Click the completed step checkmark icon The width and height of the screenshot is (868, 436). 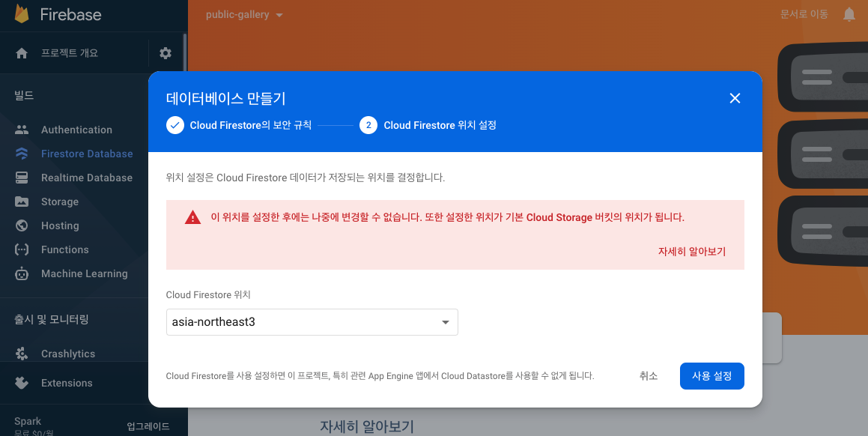click(x=175, y=125)
